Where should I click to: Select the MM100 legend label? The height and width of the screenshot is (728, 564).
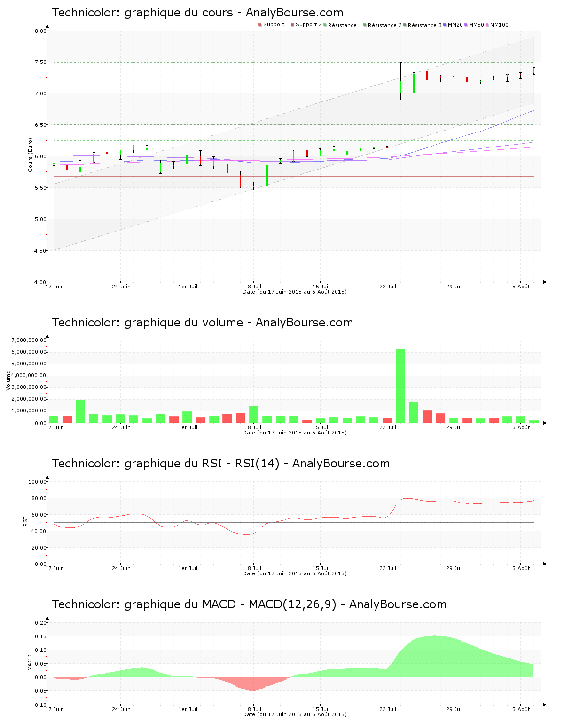pyautogui.click(x=499, y=25)
